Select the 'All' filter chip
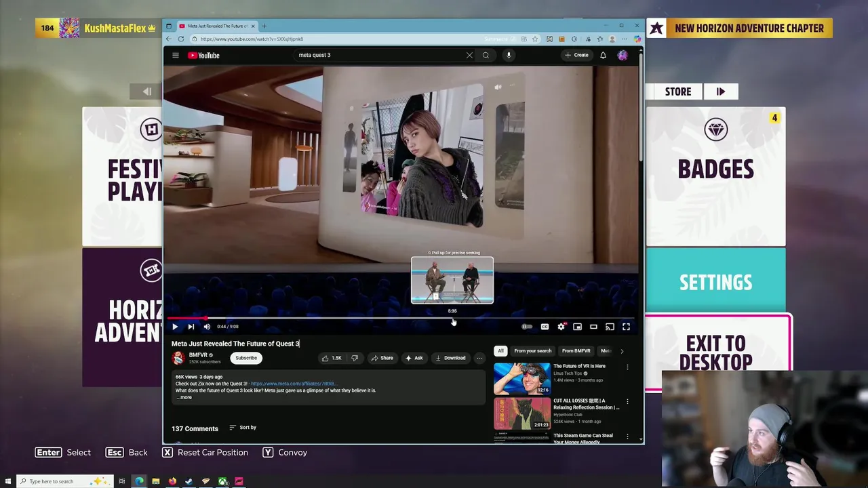The width and height of the screenshot is (868, 488). click(500, 351)
